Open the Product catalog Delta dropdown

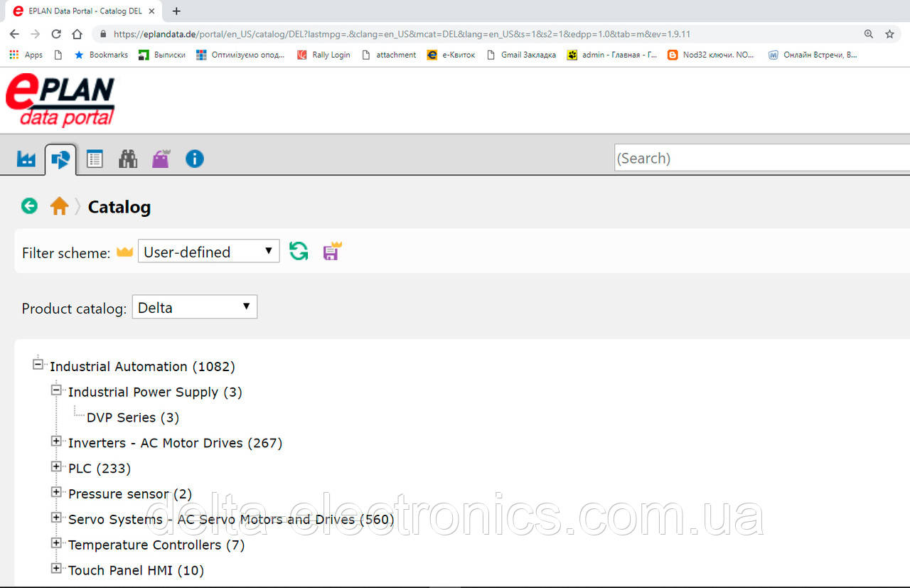tap(195, 307)
